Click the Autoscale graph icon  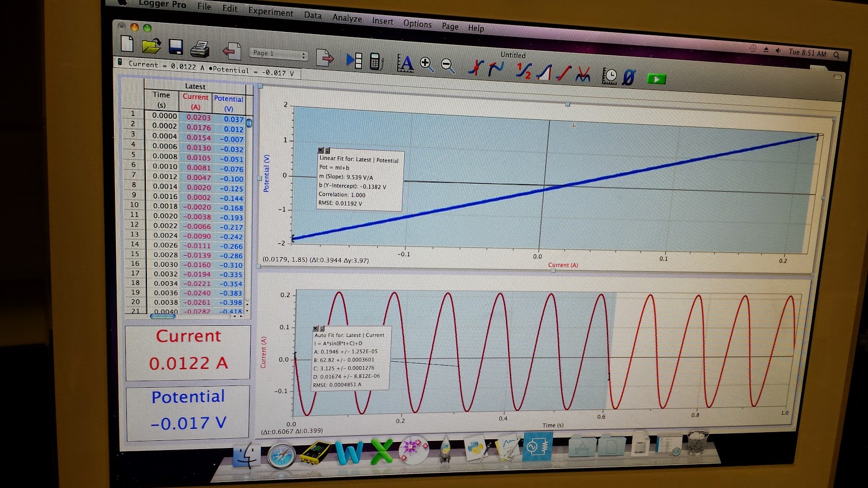(405, 63)
